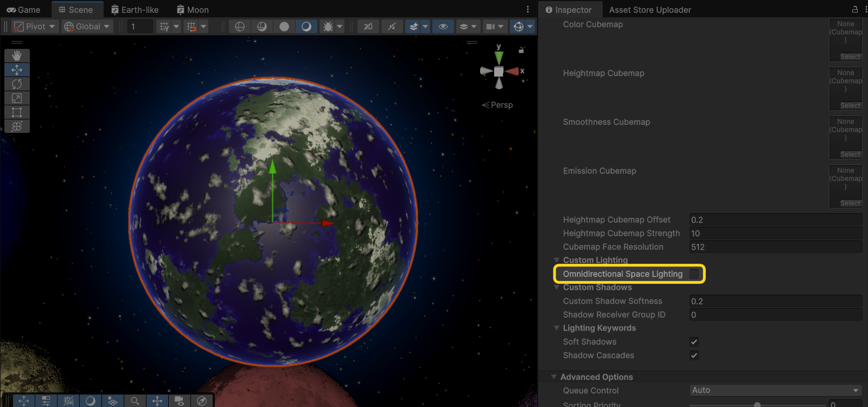Uncheck Soft Shadows keyword
The image size is (868, 407).
tap(694, 342)
